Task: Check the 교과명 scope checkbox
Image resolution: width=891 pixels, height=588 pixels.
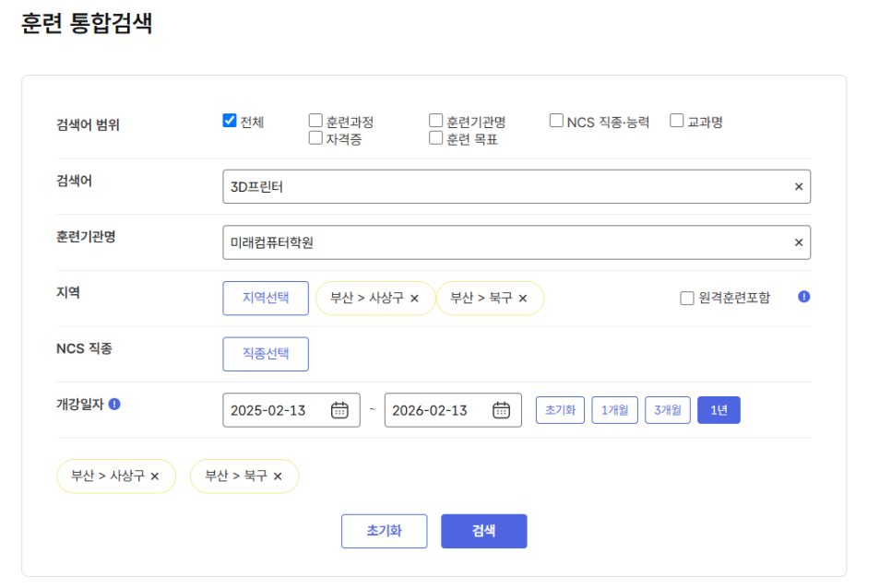Action: coord(676,121)
